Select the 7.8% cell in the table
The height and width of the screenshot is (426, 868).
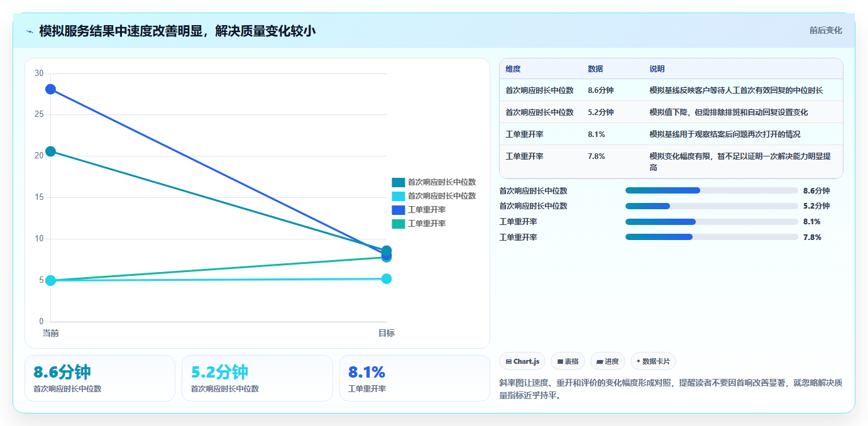coord(596,156)
